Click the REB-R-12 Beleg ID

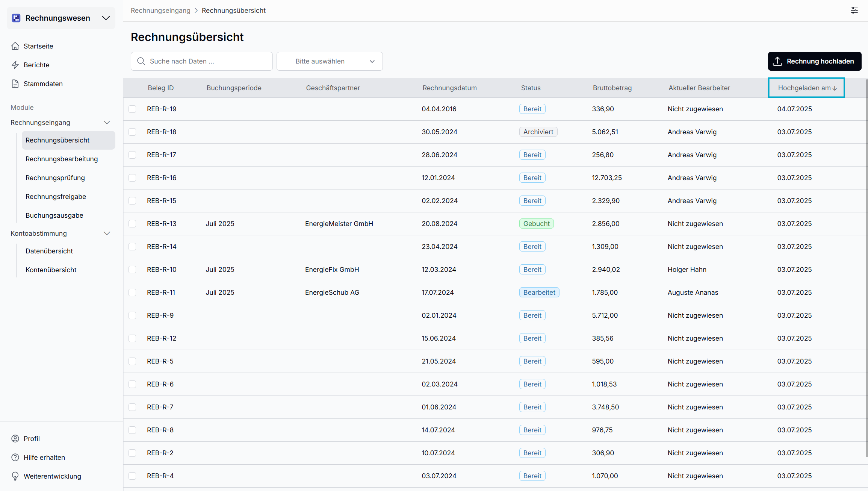point(162,338)
